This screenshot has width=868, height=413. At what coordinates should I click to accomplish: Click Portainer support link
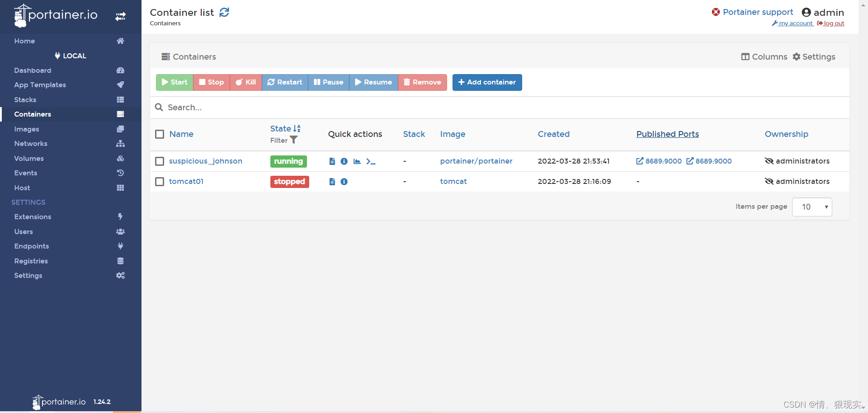(753, 12)
